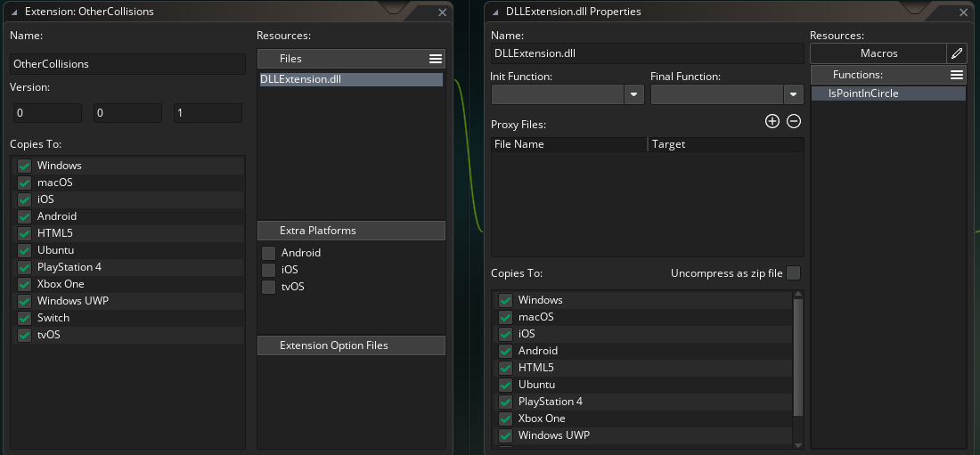Uncheck Windows in DLL Properties Copies To
The image size is (980, 455).
(x=506, y=301)
